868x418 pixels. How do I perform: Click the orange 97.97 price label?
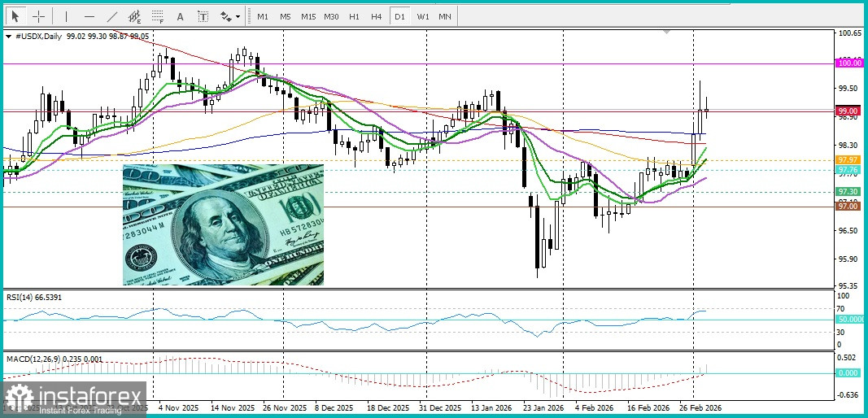coord(848,160)
